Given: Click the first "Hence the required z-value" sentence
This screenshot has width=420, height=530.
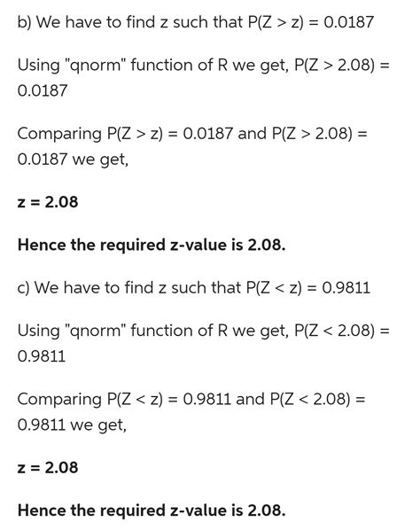Looking at the screenshot, I should (x=152, y=245).
